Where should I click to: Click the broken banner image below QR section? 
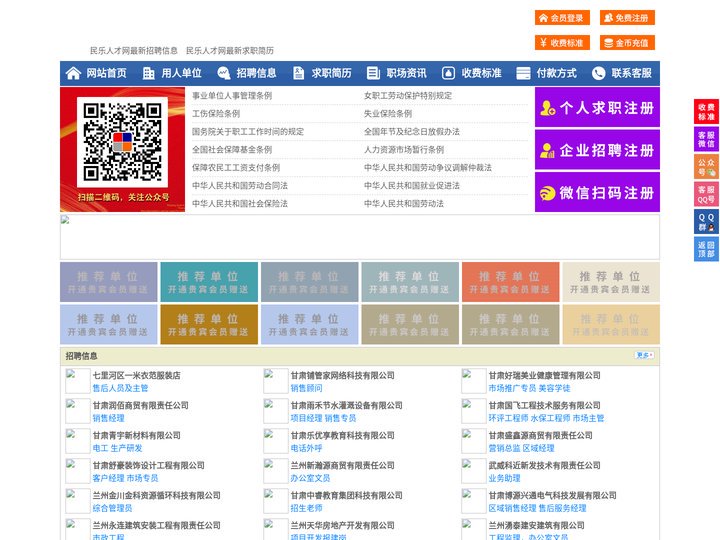pos(360,237)
